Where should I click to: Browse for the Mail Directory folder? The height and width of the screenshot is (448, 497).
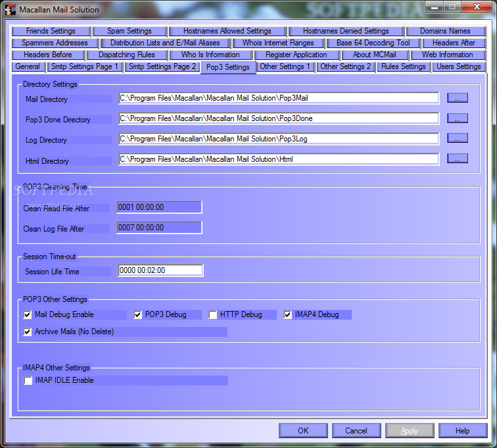point(458,98)
